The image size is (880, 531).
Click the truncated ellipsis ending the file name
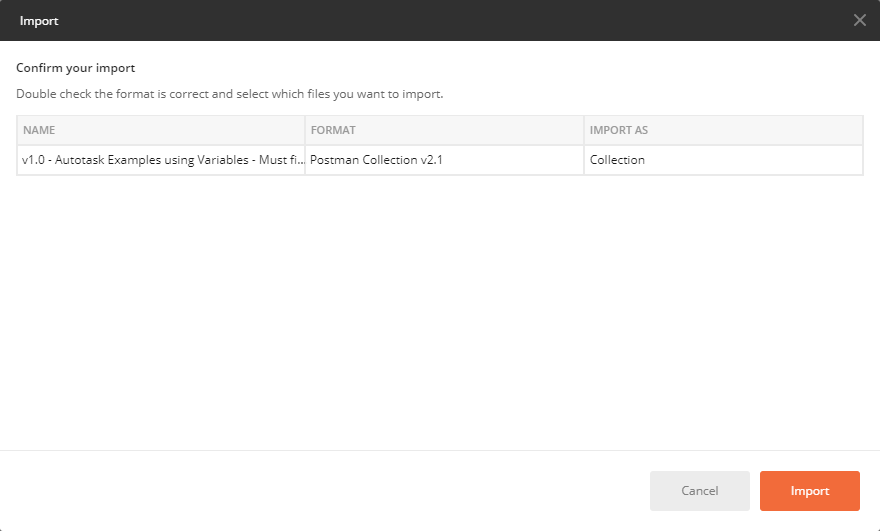coord(299,160)
